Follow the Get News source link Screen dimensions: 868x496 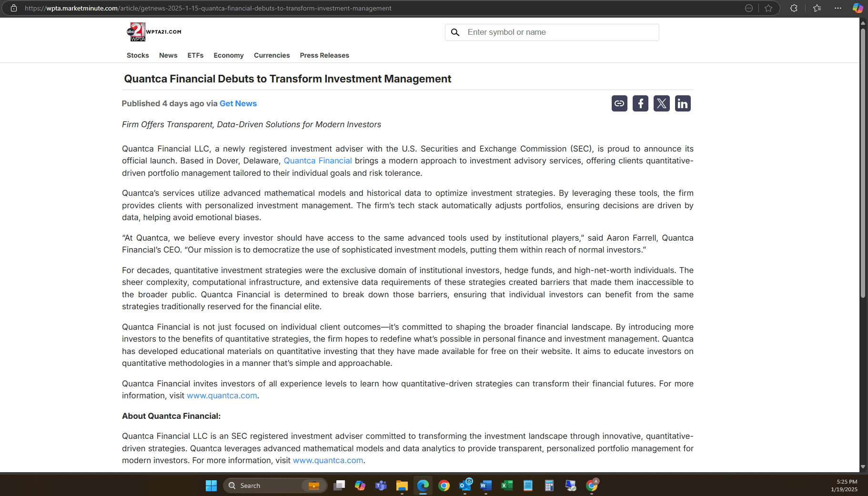click(x=238, y=103)
